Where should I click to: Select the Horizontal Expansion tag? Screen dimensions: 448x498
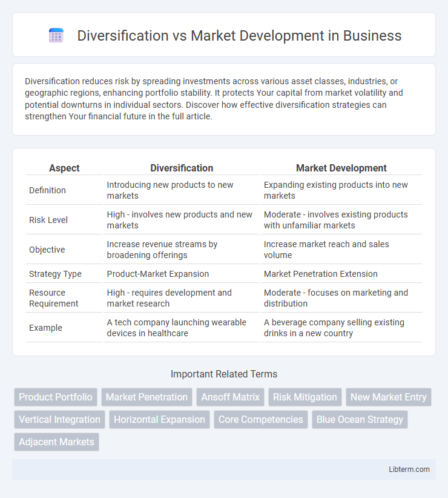tap(159, 420)
